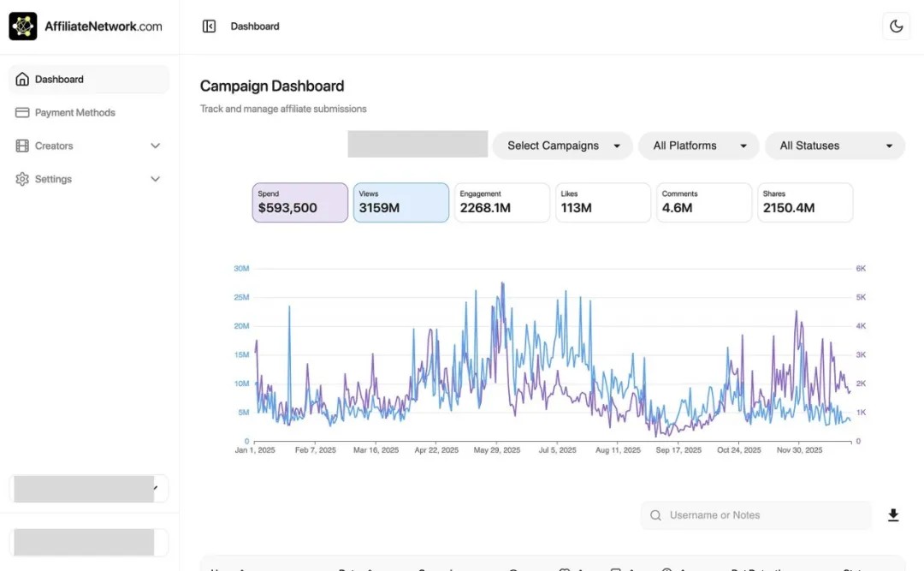Viewport: 924px width, 571px height.
Task: Open the Select Campaigns dropdown
Action: (x=562, y=146)
